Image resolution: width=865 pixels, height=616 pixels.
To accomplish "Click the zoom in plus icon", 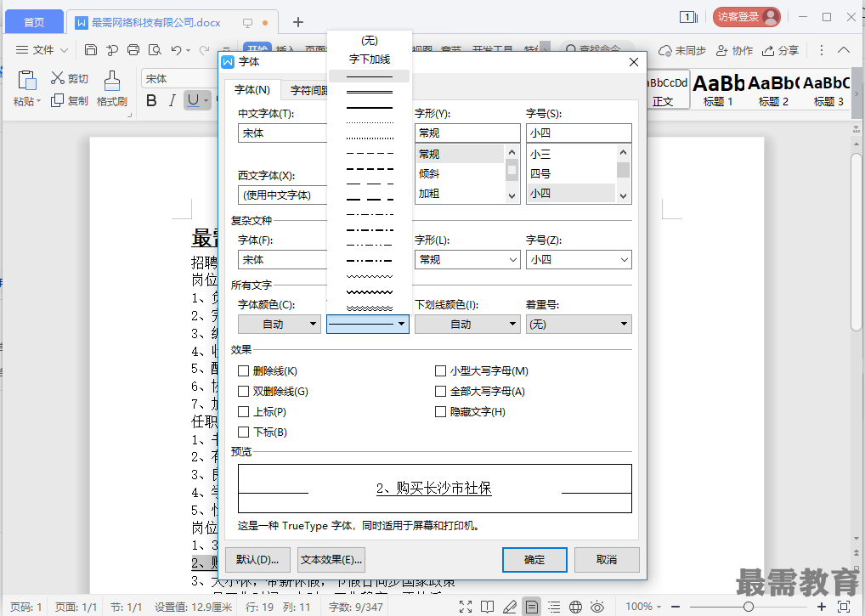I will coord(822,607).
